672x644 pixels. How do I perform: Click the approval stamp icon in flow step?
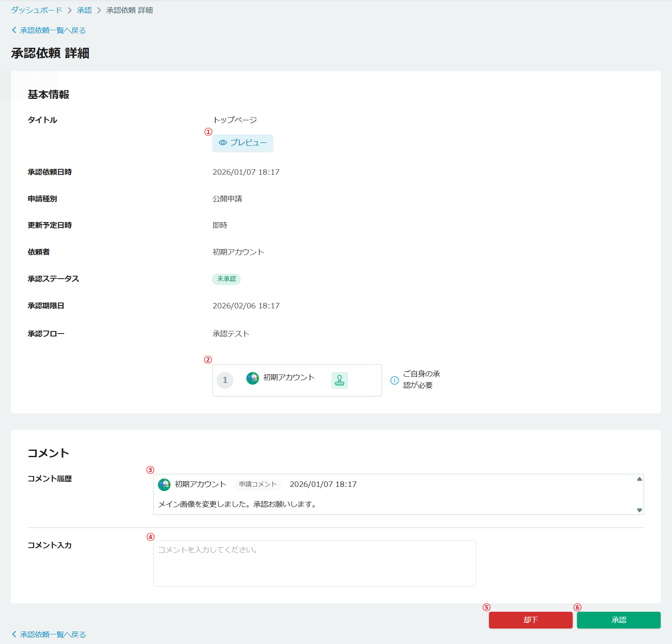[x=339, y=380]
